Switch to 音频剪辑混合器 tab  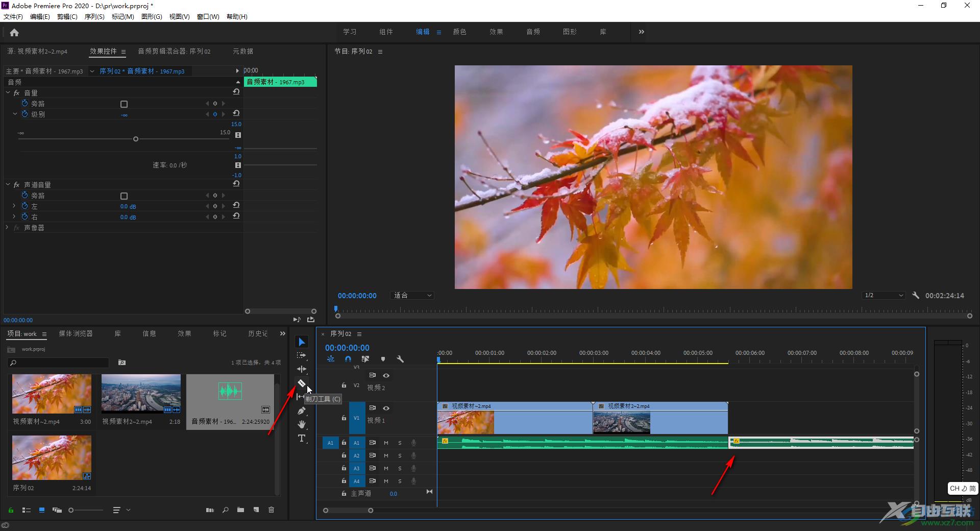click(x=174, y=51)
